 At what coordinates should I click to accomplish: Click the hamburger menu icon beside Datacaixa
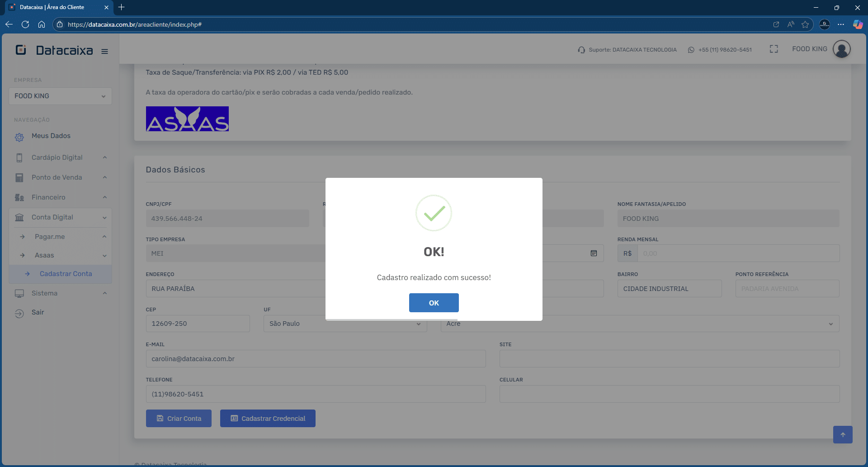104,51
